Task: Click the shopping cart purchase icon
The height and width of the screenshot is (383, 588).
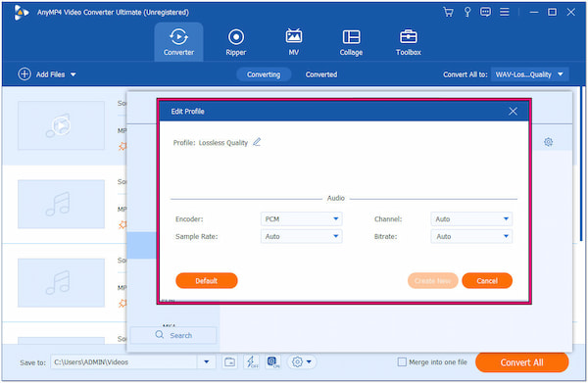Action: [x=448, y=12]
